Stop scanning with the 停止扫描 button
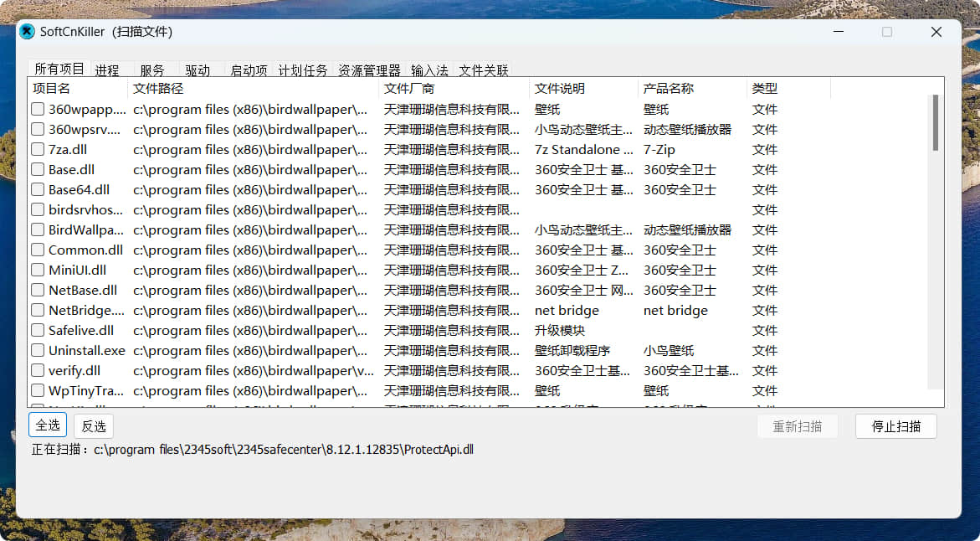 tap(895, 426)
